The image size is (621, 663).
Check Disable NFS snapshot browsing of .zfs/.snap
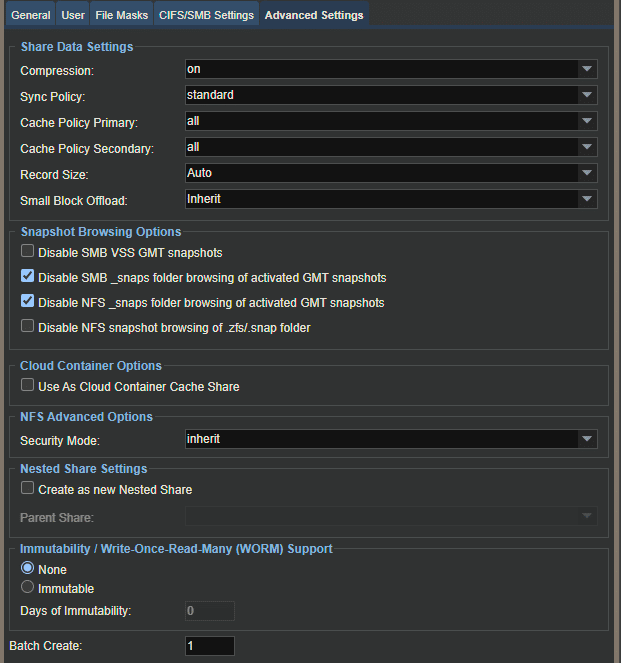27,326
